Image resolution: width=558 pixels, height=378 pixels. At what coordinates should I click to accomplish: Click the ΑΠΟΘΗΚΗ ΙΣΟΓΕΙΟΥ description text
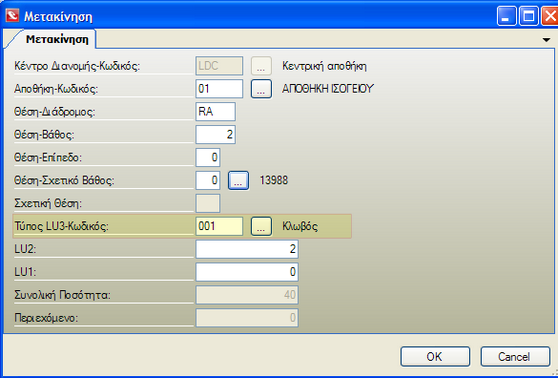click(328, 89)
